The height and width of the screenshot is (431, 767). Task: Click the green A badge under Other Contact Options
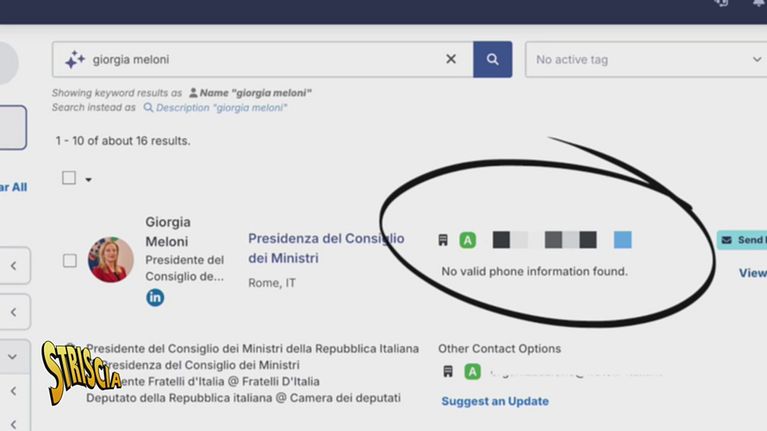(472, 371)
